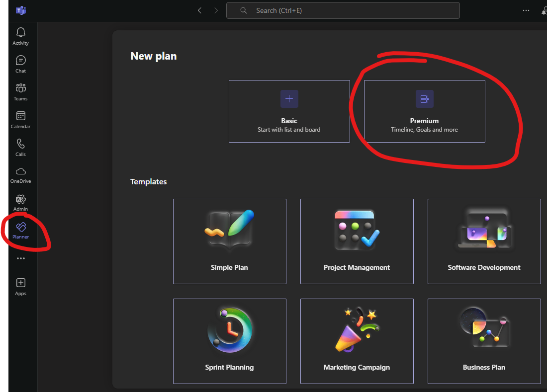This screenshot has width=547, height=392.
Task: Click the 'Templates' heading
Action: coord(148,181)
